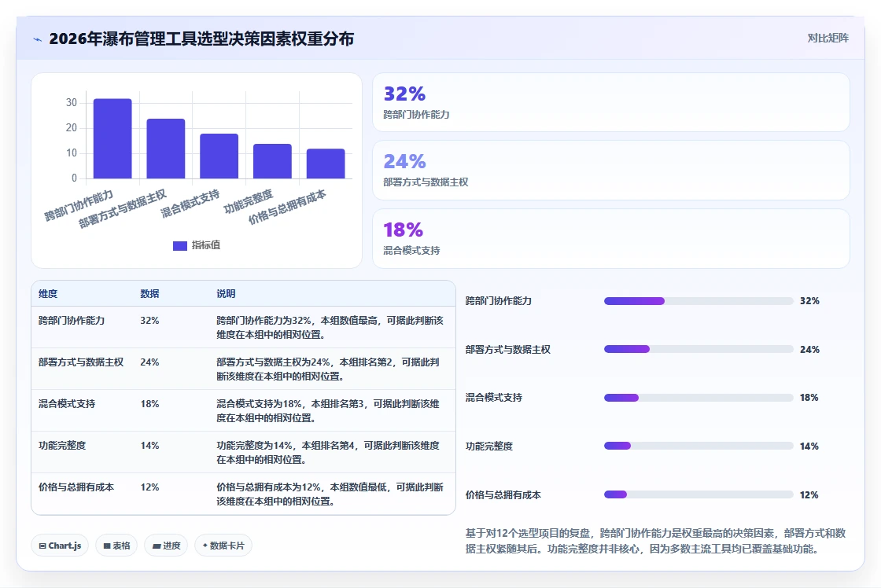This screenshot has height=588, width=881.
Task: Select the 混合模式支持 cell in the table
Action: pos(67,404)
